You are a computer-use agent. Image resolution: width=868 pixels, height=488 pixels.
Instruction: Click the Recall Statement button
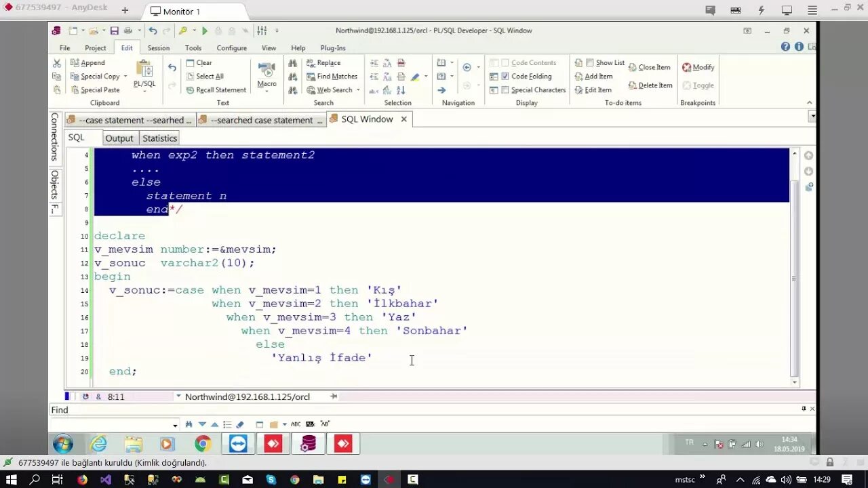click(x=216, y=90)
